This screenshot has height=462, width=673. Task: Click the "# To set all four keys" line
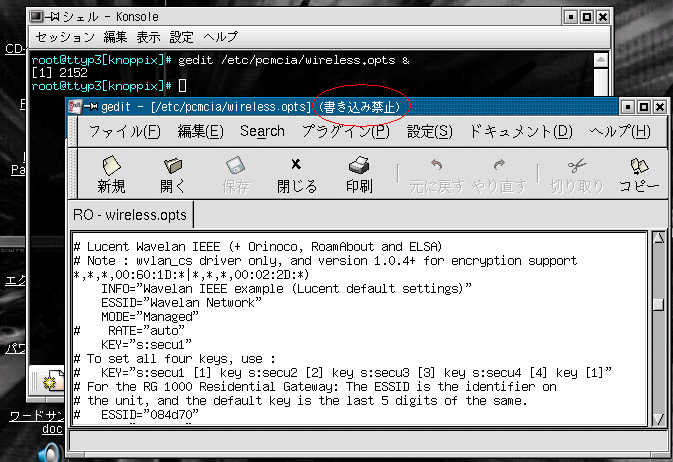pyautogui.click(x=175, y=359)
